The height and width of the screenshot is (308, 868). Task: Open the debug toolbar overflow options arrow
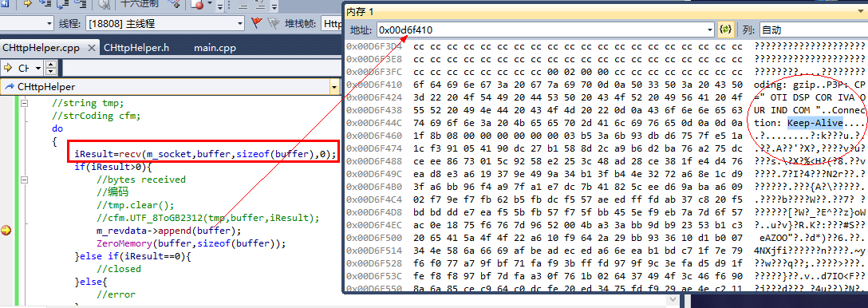click(x=219, y=7)
